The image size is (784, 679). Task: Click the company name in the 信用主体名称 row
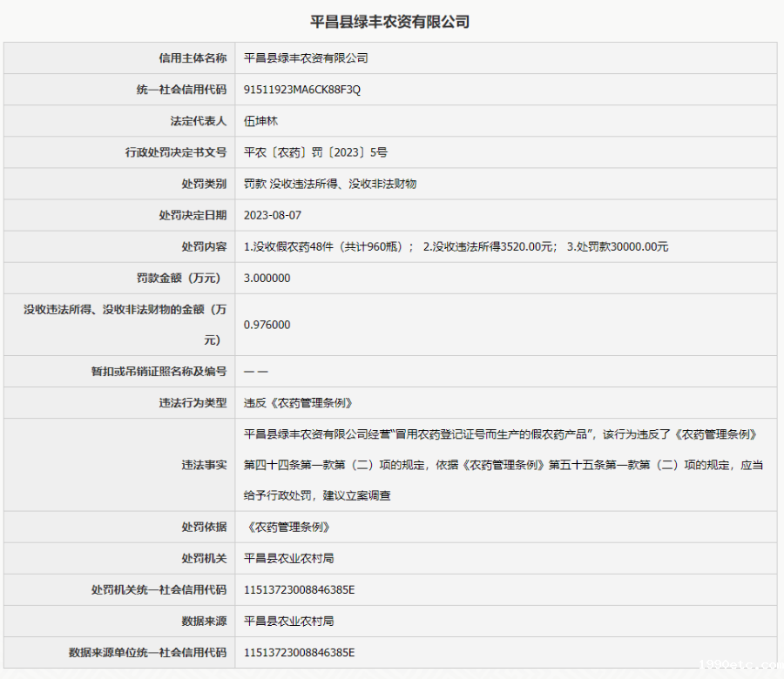[306, 58]
